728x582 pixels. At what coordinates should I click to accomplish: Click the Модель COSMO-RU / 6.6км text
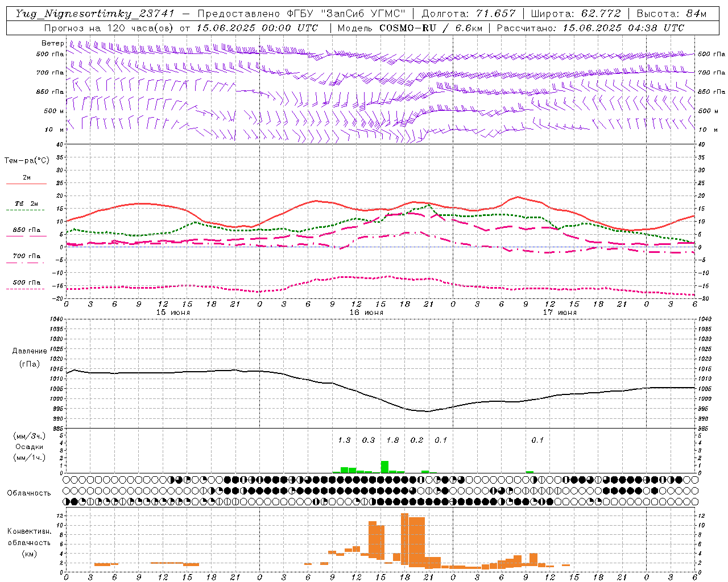point(409,28)
